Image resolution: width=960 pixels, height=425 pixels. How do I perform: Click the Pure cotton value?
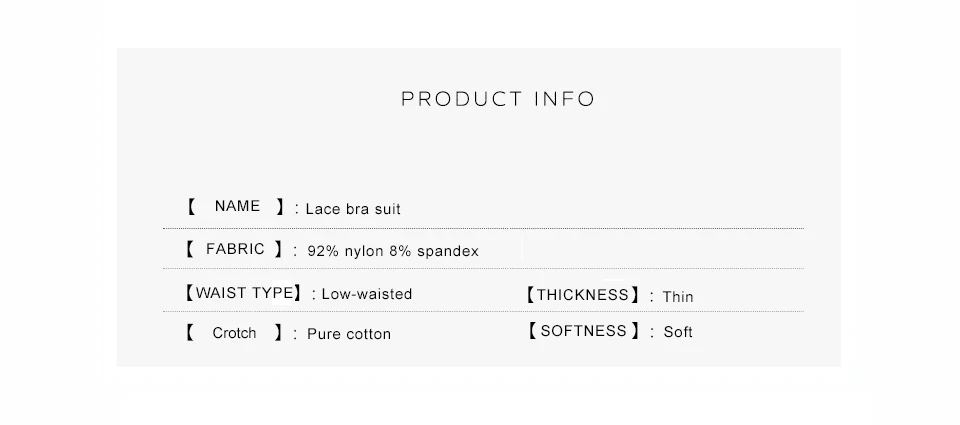[x=349, y=334]
